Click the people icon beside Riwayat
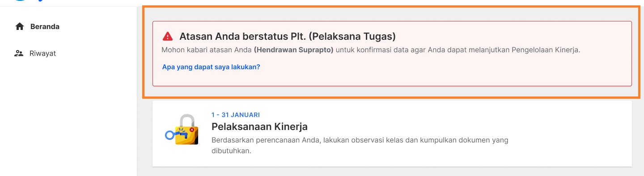 (19, 53)
